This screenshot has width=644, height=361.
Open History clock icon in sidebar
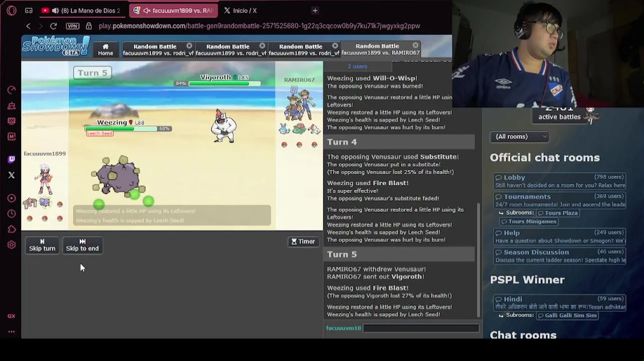click(x=12, y=214)
